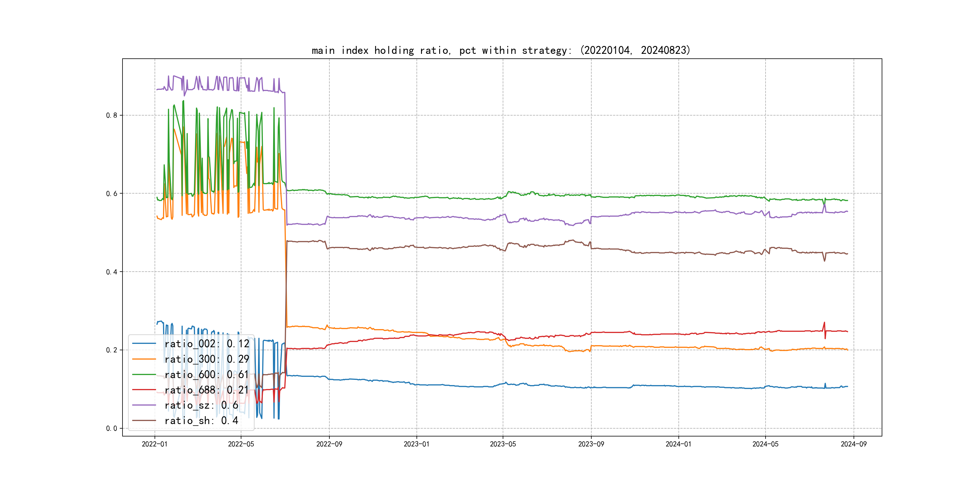The width and height of the screenshot is (980, 490).
Task: Click the 0.2 y-axis tick label
Action: point(112,350)
